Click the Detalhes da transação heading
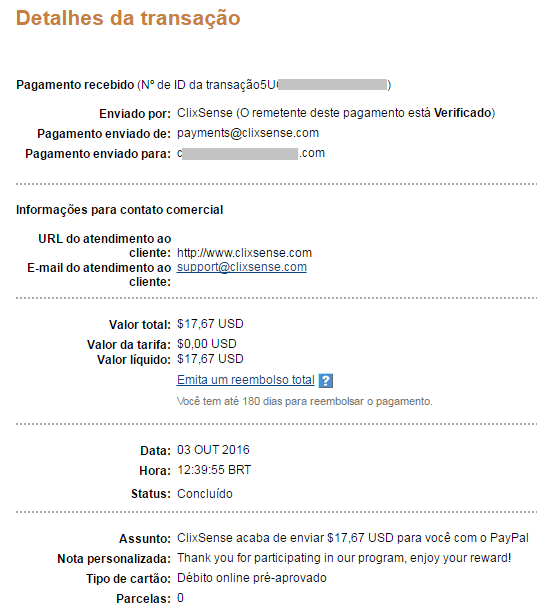537x614 pixels. click(128, 18)
